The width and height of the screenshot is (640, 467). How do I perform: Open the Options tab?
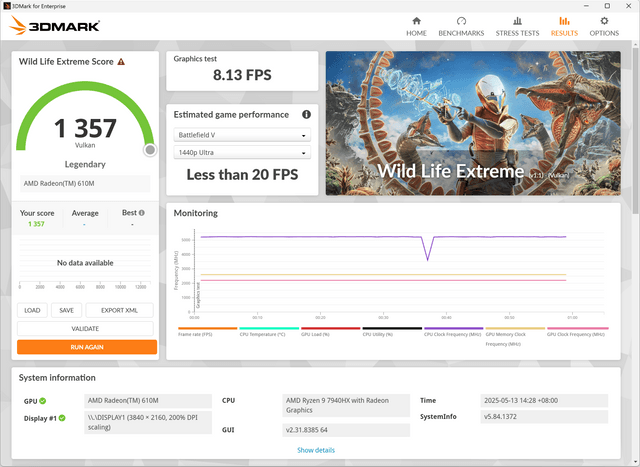coord(604,27)
